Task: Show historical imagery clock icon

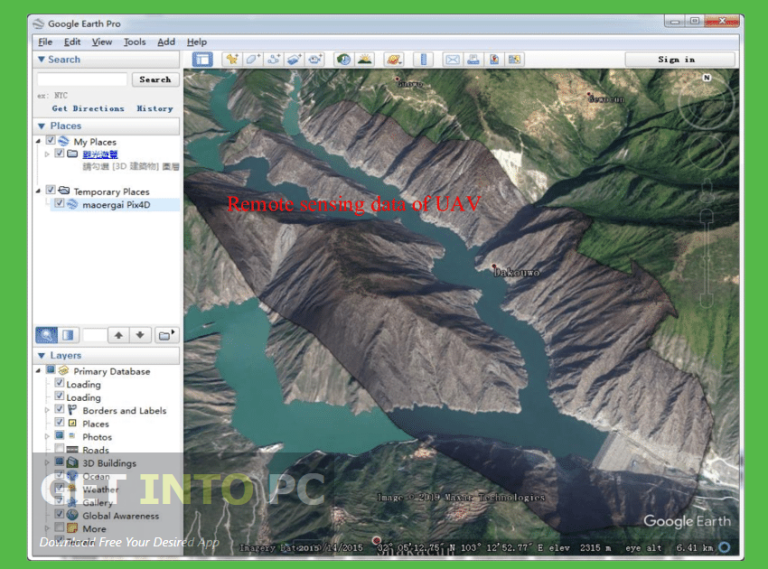Action: click(x=343, y=60)
